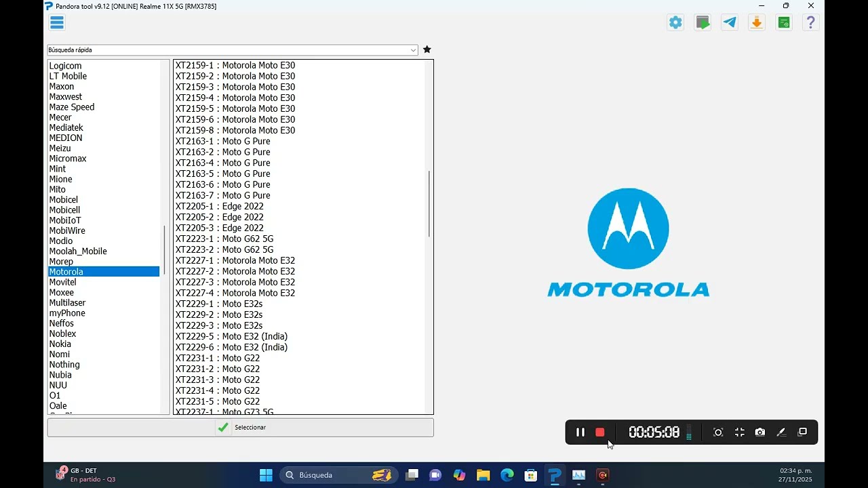Stop the recording with red square
Viewport: 868px width, 488px height.
coord(600,432)
